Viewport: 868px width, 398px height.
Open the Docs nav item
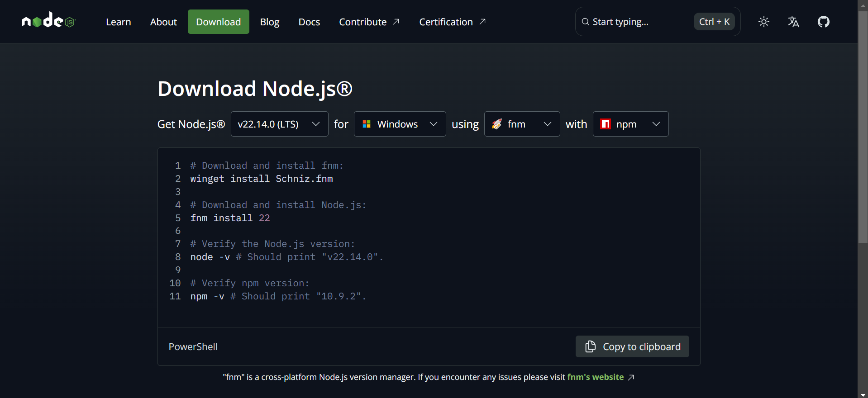tap(310, 22)
